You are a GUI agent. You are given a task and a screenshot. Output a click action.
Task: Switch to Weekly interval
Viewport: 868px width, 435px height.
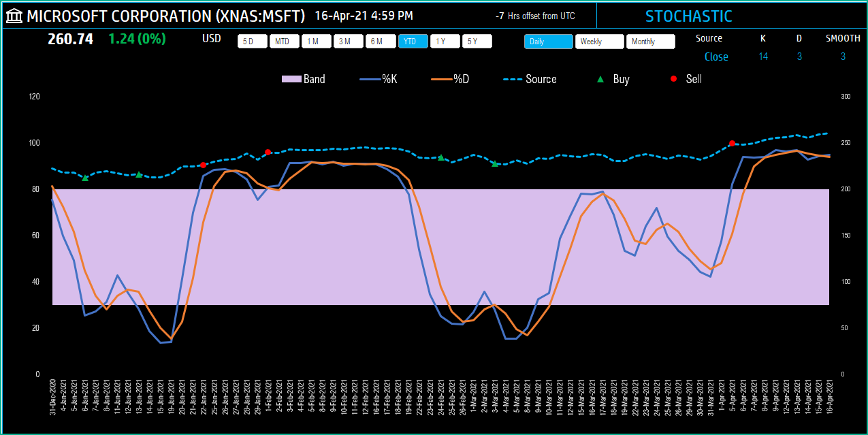[599, 42]
